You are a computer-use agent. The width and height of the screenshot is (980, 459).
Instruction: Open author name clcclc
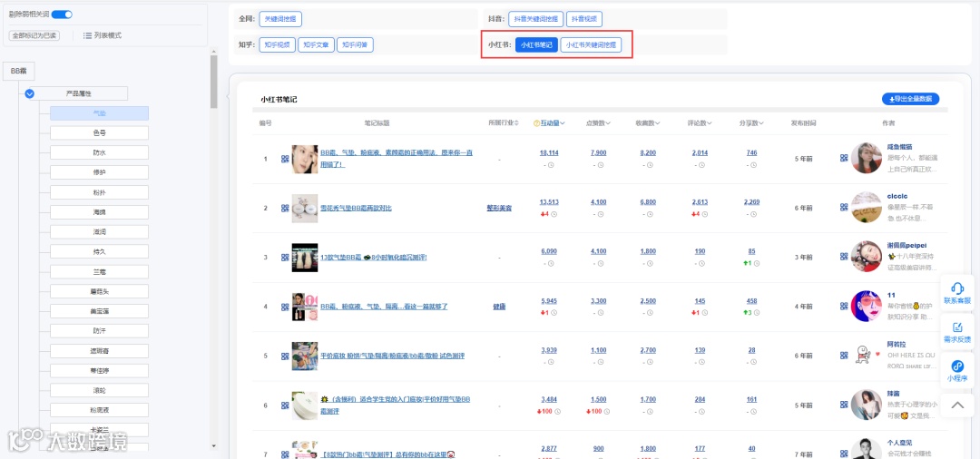pos(897,196)
